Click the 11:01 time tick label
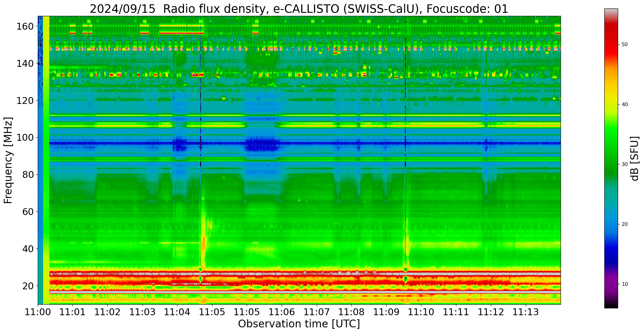 pos(73,312)
